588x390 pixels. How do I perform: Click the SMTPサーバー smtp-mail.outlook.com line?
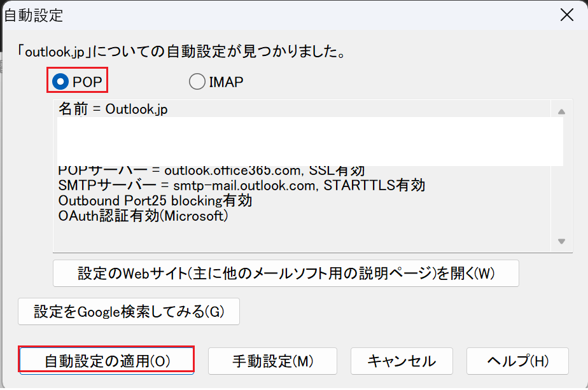point(241,186)
